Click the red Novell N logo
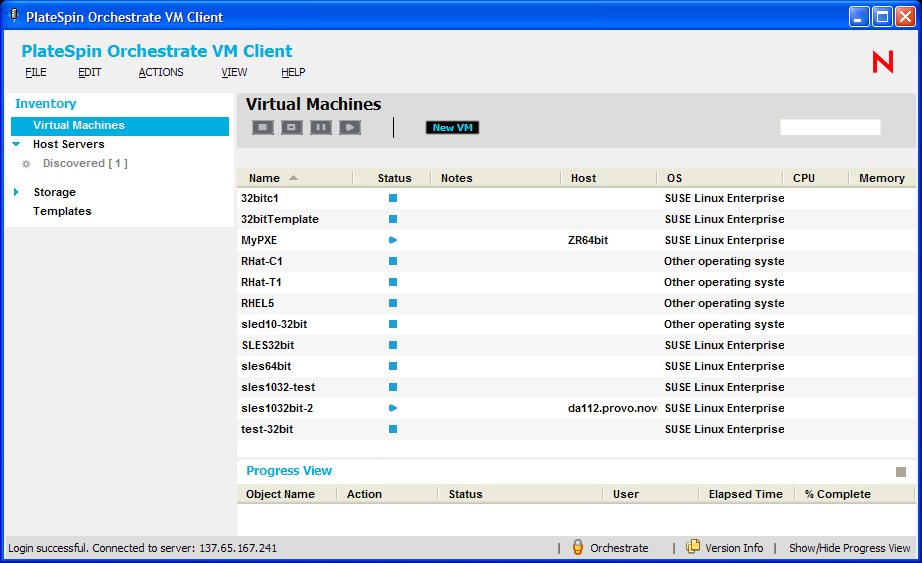 (x=882, y=62)
